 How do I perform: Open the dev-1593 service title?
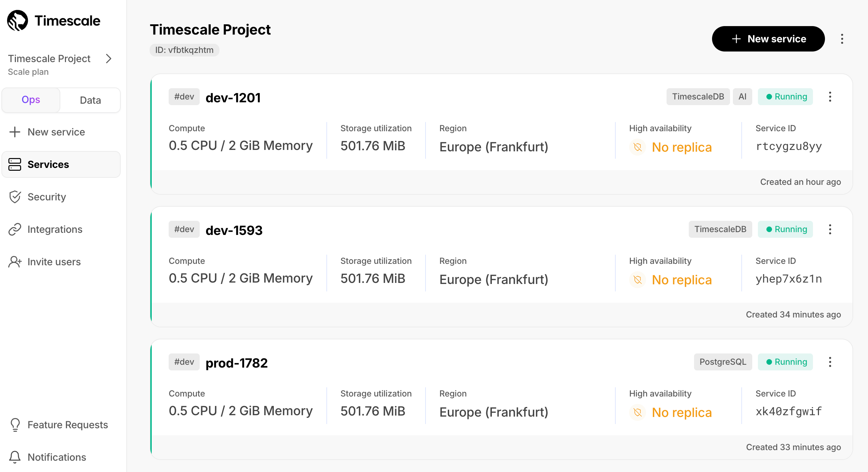pyautogui.click(x=234, y=230)
